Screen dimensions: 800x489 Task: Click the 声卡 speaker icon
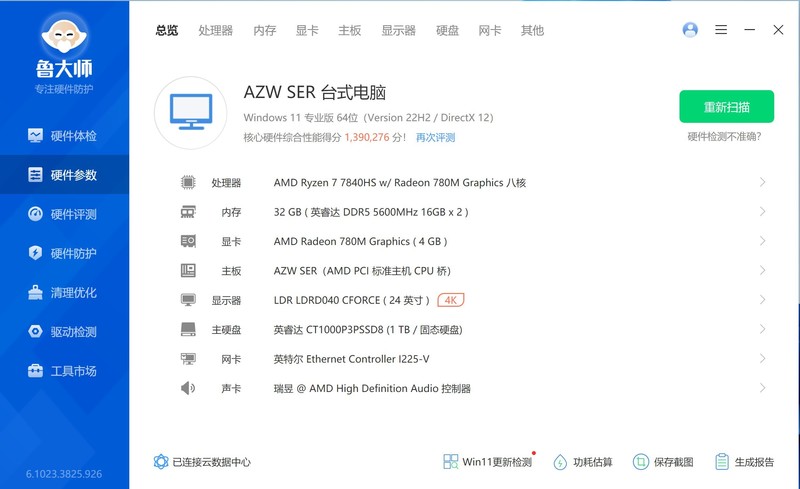click(x=188, y=388)
